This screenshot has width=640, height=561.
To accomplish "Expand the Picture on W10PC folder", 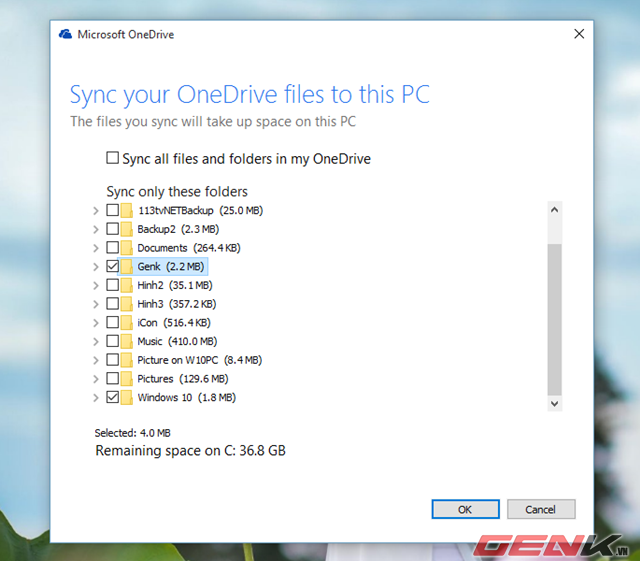I will click(x=96, y=361).
